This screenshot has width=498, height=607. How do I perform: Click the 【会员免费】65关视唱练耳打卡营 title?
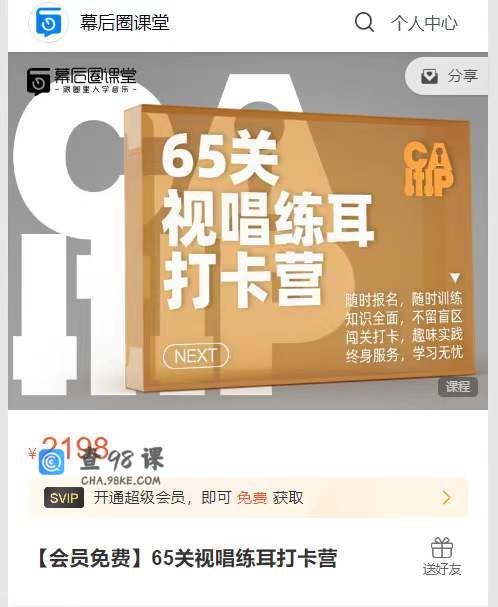185,558
